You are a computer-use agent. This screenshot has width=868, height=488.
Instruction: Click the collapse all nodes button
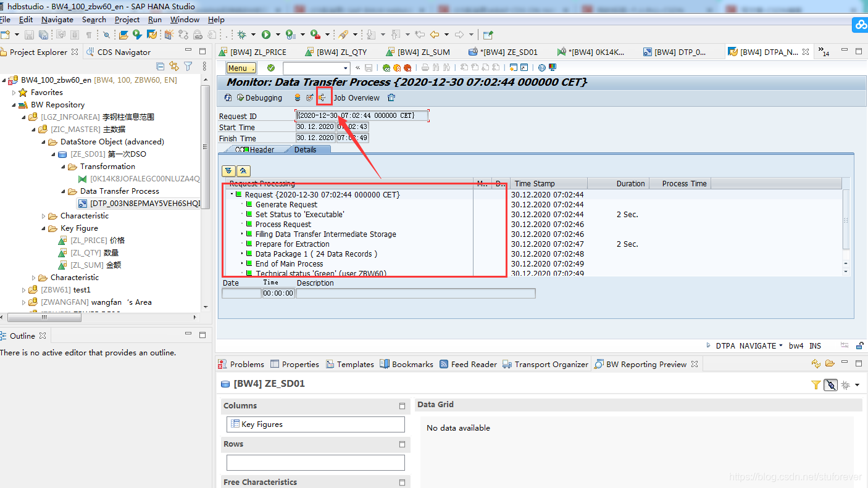[x=243, y=171]
